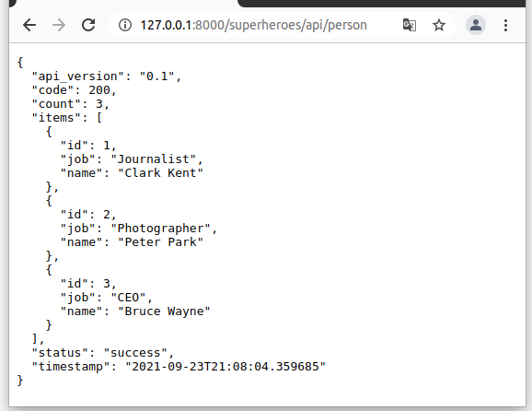Viewport: 532px width, 411px height.
Task: Click the "Clark Kent" name value
Action: pyautogui.click(x=160, y=173)
